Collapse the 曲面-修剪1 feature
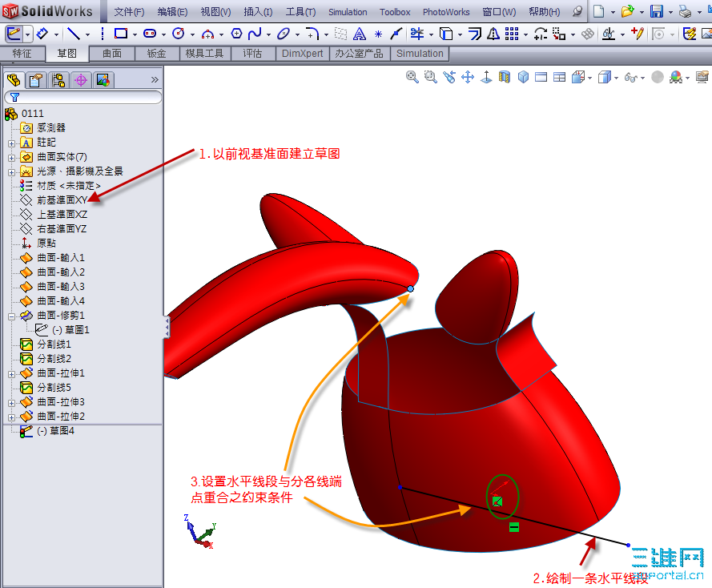 click(x=11, y=316)
